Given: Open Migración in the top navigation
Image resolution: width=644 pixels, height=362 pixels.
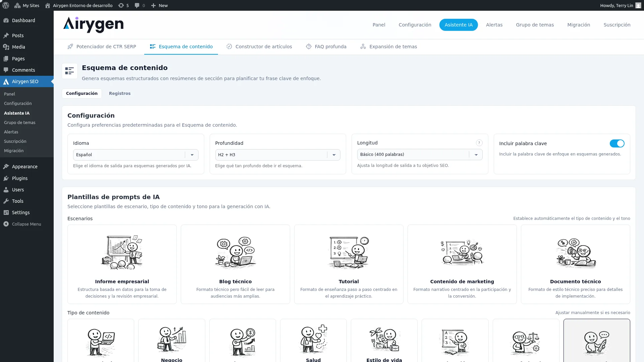Looking at the screenshot, I should pos(579,25).
